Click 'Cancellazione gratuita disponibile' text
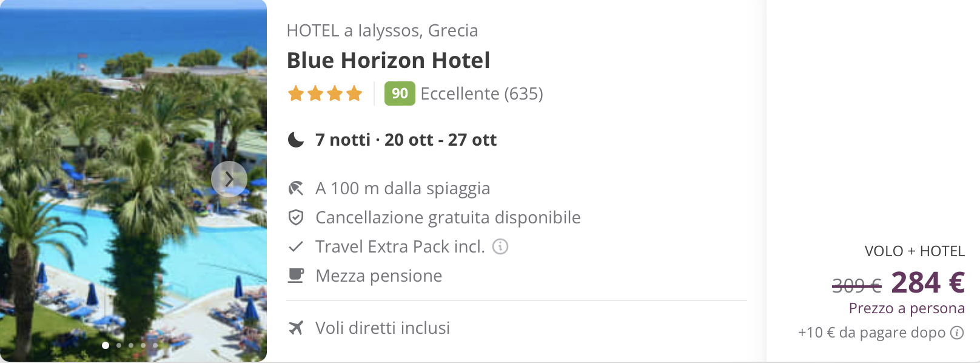Image resolution: width=980 pixels, height=363 pixels. pyautogui.click(x=448, y=217)
